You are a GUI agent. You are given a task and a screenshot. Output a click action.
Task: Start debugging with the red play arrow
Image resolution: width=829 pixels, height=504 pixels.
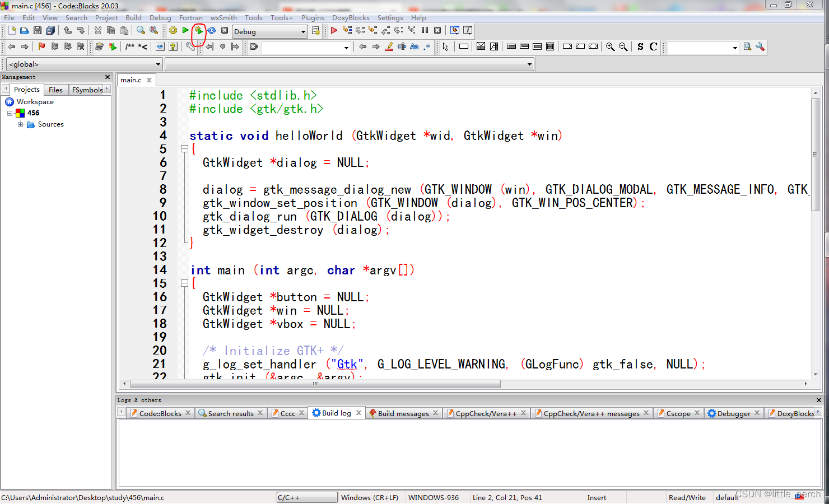(x=334, y=31)
